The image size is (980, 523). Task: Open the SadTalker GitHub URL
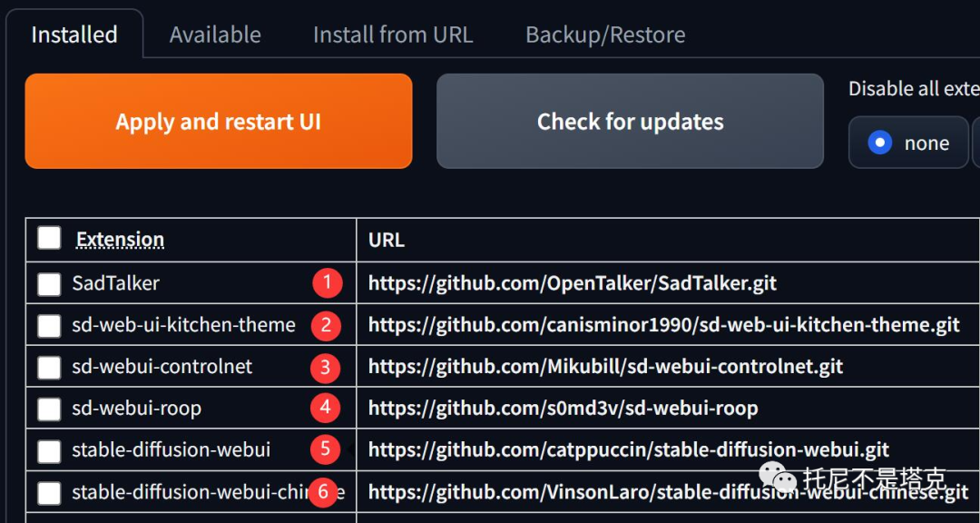tap(573, 283)
